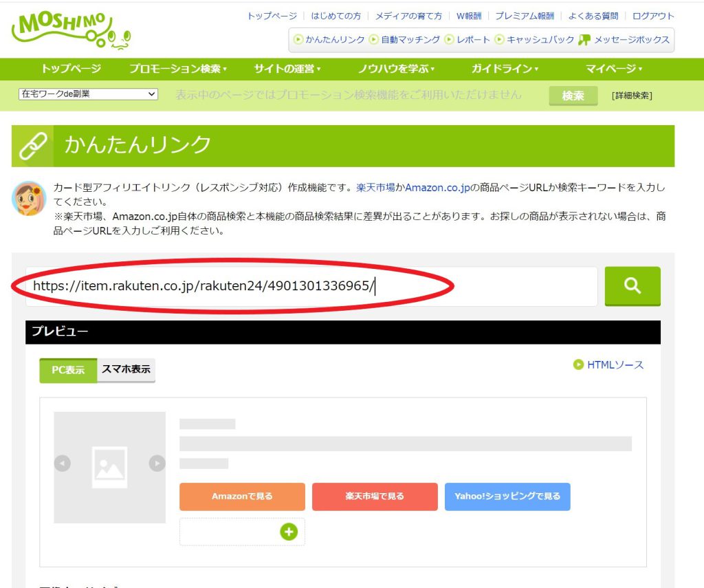Click the ログアウト link
Image resolution: width=704 pixels, height=588 pixels.
pos(653,17)
